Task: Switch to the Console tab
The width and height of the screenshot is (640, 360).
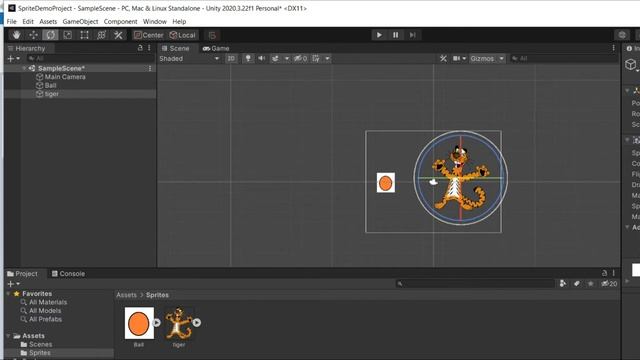Action: [x=68, y=273]
